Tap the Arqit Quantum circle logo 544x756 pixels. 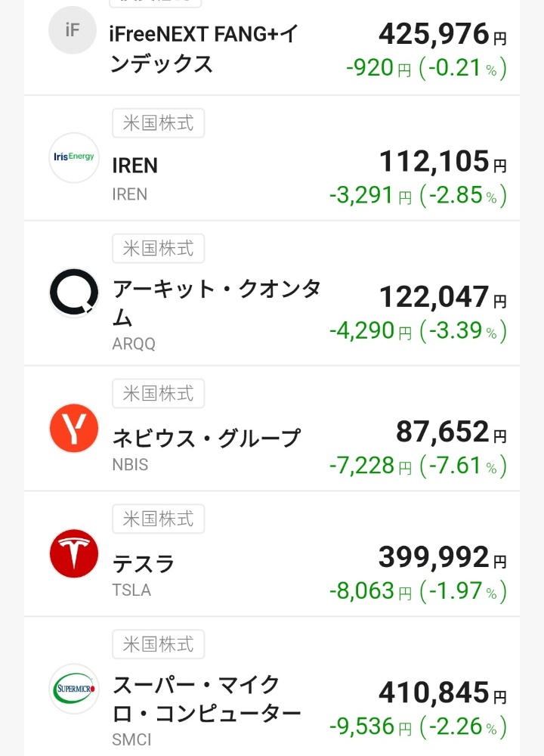(x=74, y=293)
